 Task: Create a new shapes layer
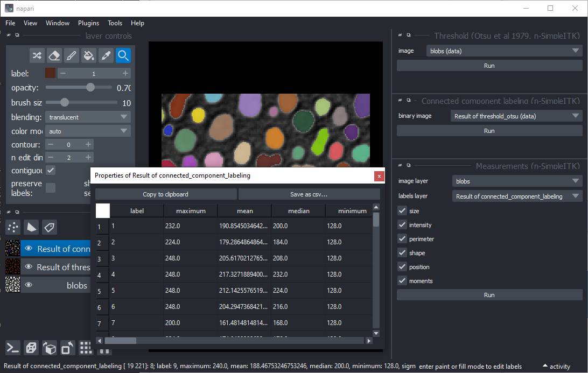pyautogui.click(x=32, y=227)
